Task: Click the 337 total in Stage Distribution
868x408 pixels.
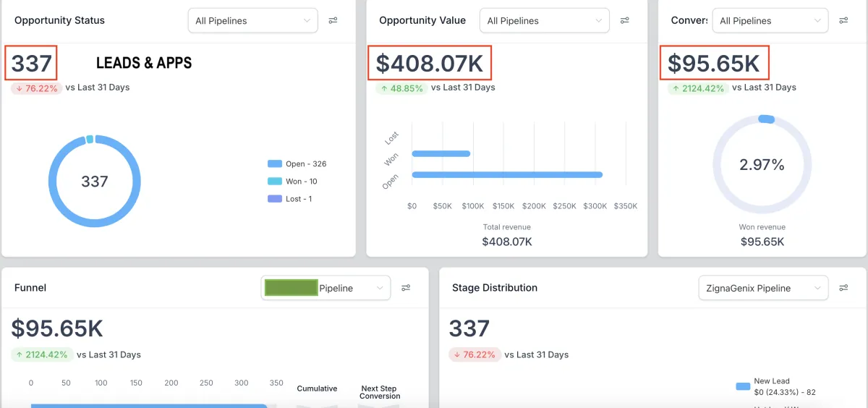Action: point(469,329)
